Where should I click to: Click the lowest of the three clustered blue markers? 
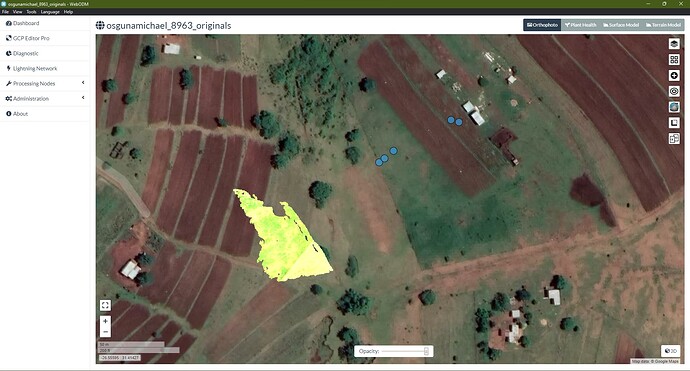click(x=379, y=162)
